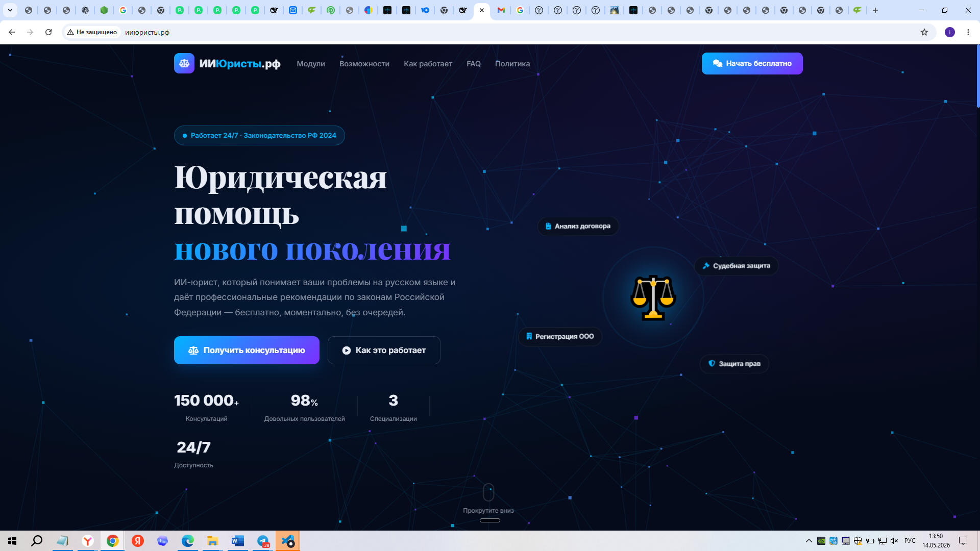Viewport: 980px width, 551px height.
Task: Reload the page with the refresh icon
Action: pos(48,32)
